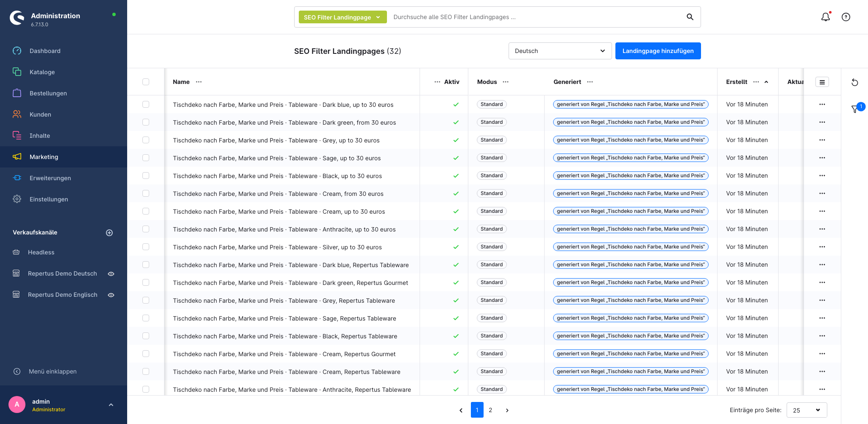Open entries per page dropdown showing 25
868x424 pixels.
pos(807,410)
